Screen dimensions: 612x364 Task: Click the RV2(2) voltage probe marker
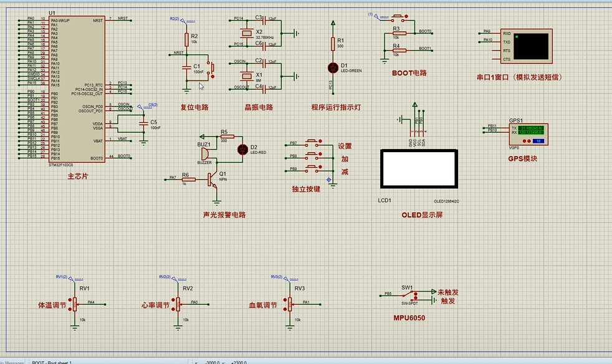point(171,278)
